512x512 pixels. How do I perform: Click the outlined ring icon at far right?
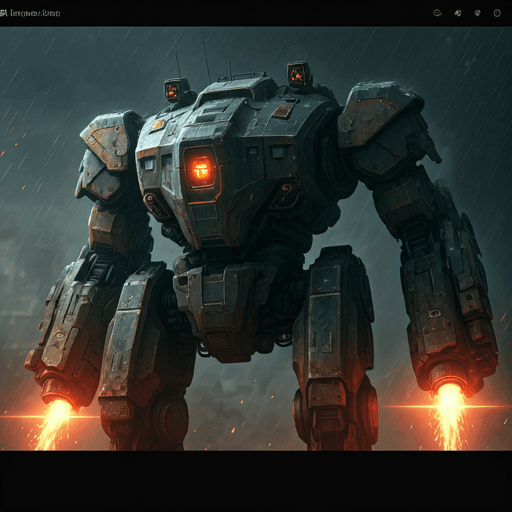click(497, 13)
